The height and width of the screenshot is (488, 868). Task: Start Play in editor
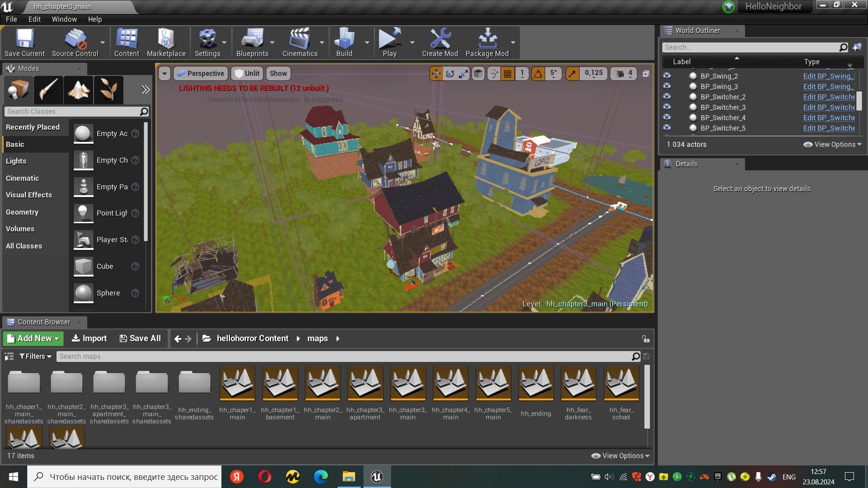tap(390, 42)
